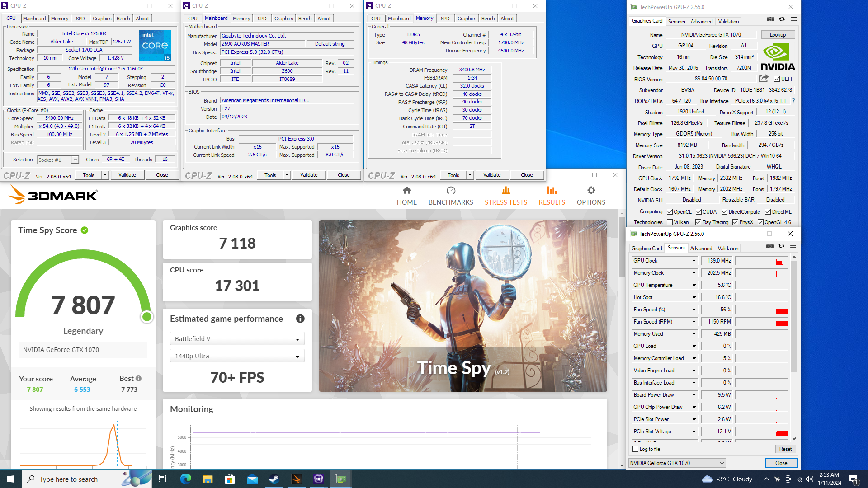The width and height of the screenshot is (868, 488).
Task: Open 3DMark Benchmarks gauge icon
Action: pyautogui.click(x=451, y=190)
